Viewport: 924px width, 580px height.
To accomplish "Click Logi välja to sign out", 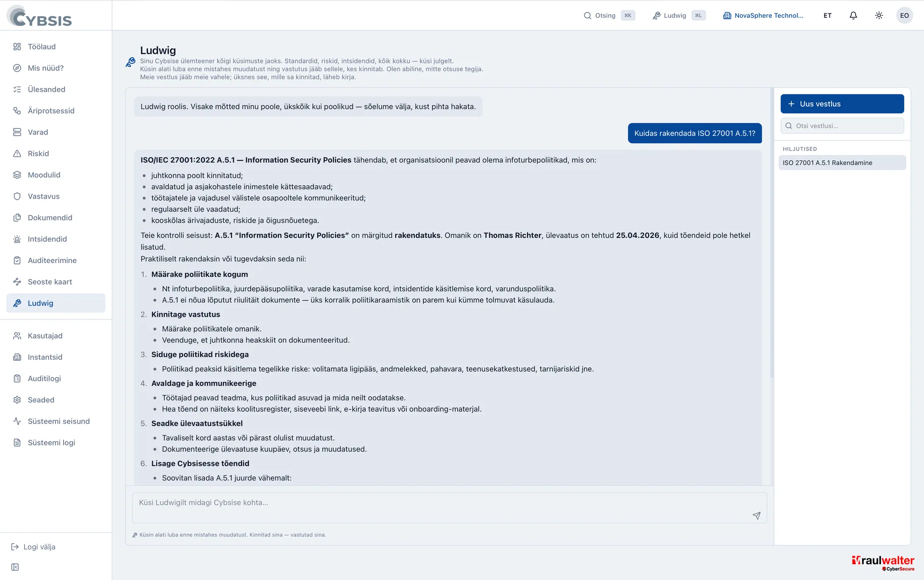I will click(34, 547).
